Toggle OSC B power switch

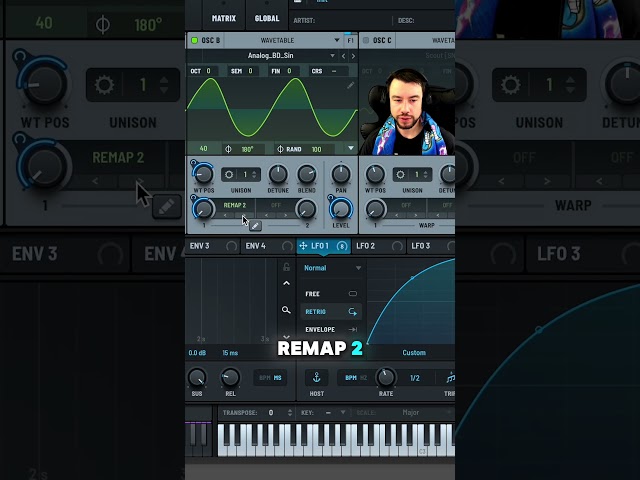(x=194, y=40)
